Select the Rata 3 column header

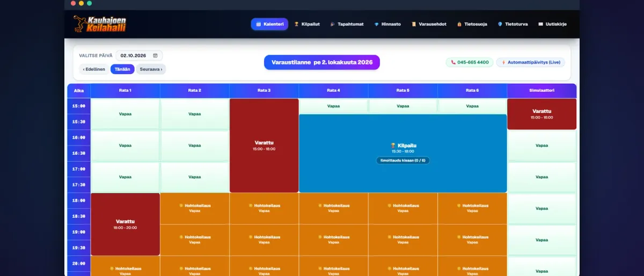click(x=264, y=90)
